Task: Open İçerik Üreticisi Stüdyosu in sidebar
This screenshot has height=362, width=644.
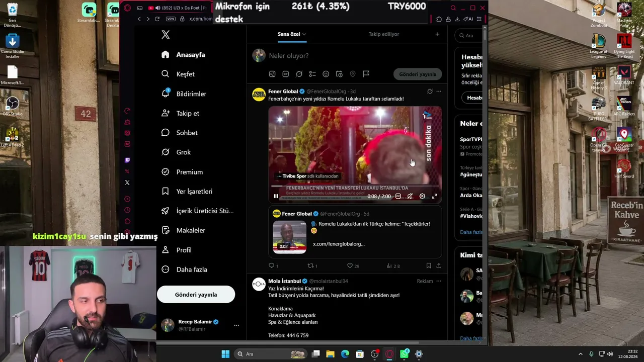Action: click(x=197, y=211)
